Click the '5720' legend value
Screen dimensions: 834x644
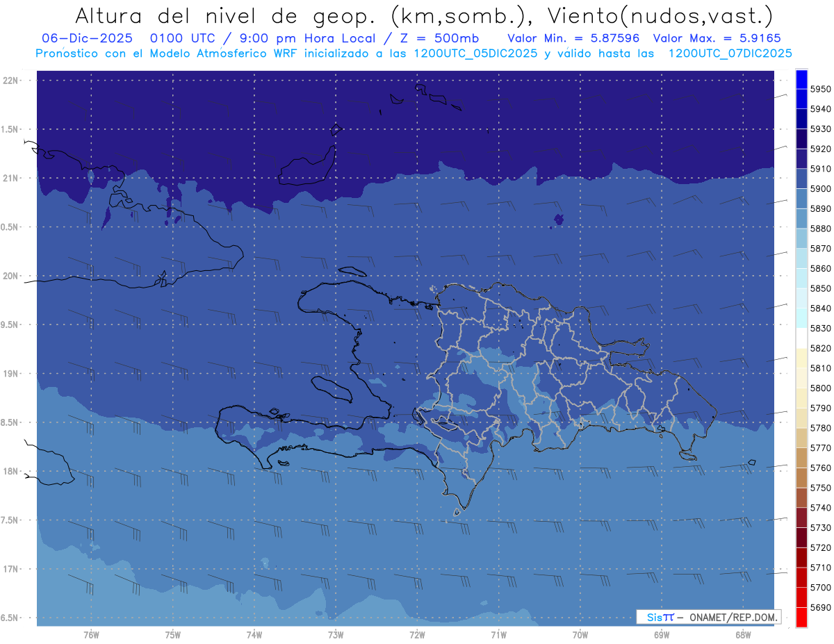821,547
